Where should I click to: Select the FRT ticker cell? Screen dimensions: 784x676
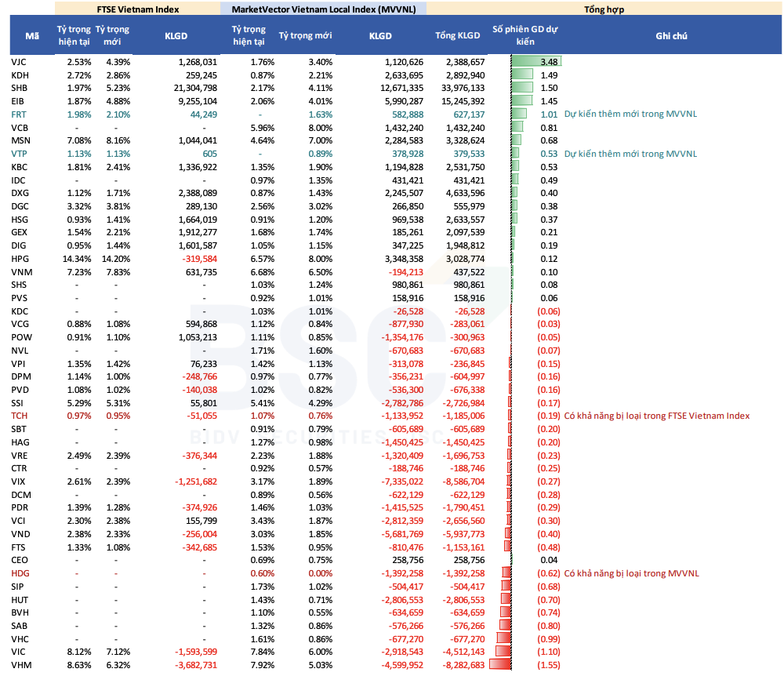click(x=19, y=114)
